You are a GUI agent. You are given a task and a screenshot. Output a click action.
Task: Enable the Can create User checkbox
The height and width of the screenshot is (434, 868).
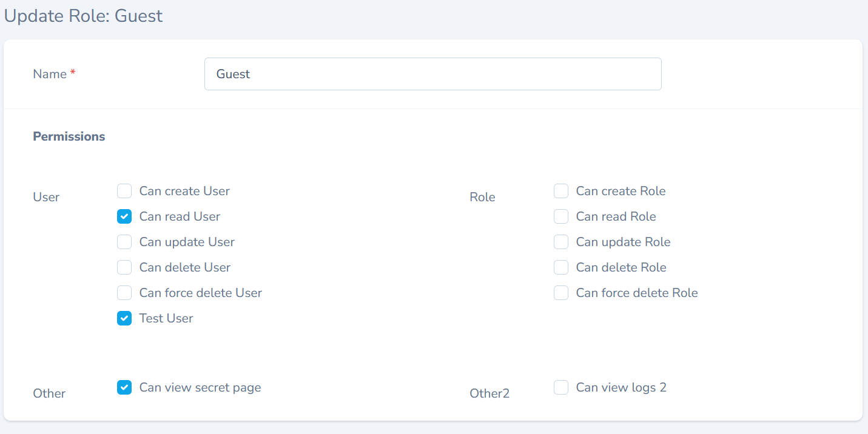coord(124,192)
